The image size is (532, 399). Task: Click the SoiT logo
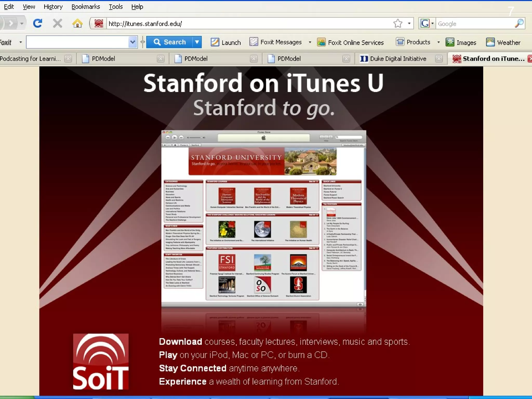tap(101, 361)
